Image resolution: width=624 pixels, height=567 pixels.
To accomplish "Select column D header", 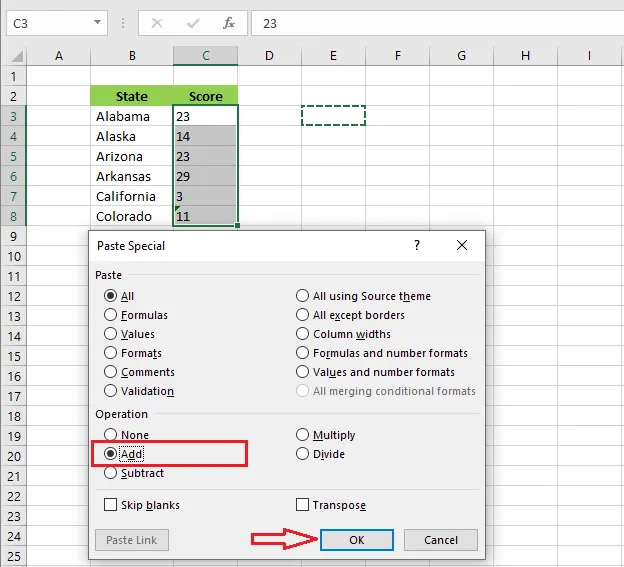I will point(269,56).
